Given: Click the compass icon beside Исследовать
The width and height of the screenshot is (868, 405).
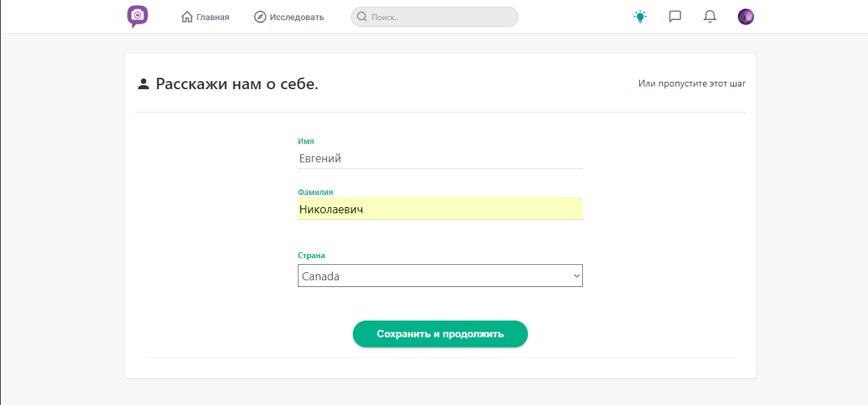Looking at the screenshot, I should (x=260, y=17).
